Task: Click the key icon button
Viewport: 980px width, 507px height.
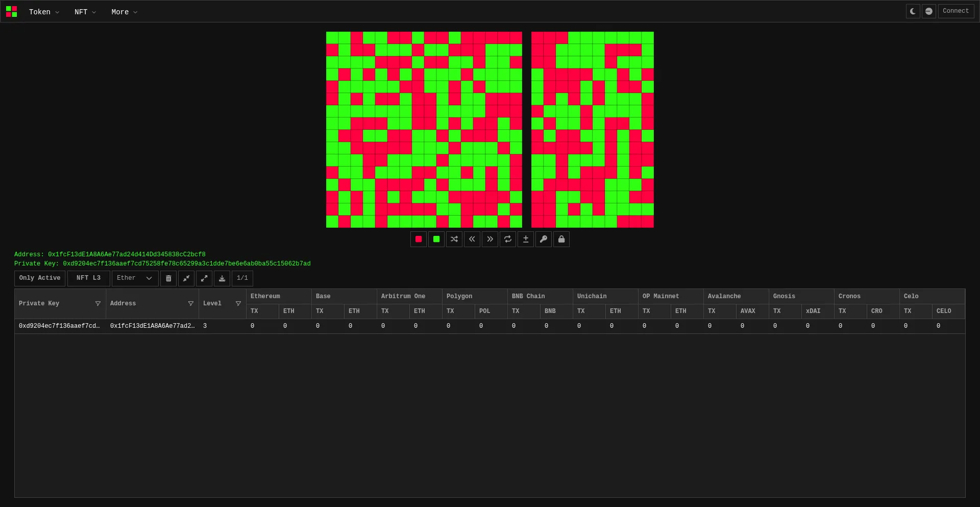Action: (543, 239)
